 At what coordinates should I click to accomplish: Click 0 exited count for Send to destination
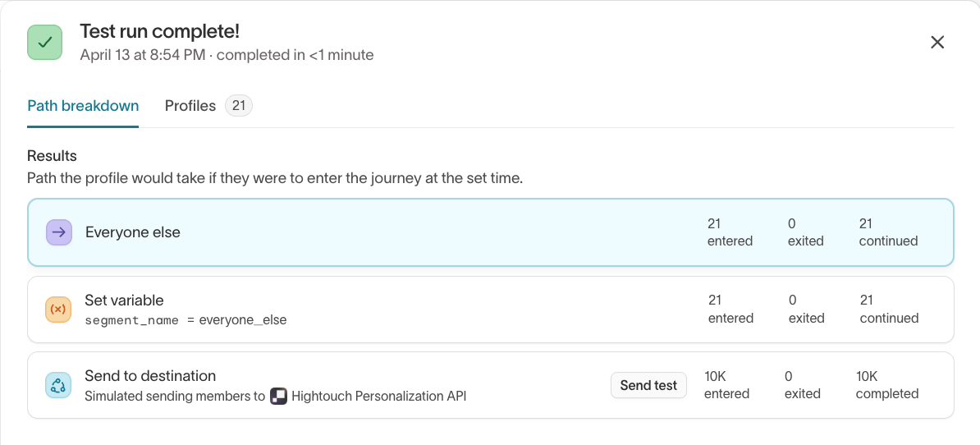point(802,385)
